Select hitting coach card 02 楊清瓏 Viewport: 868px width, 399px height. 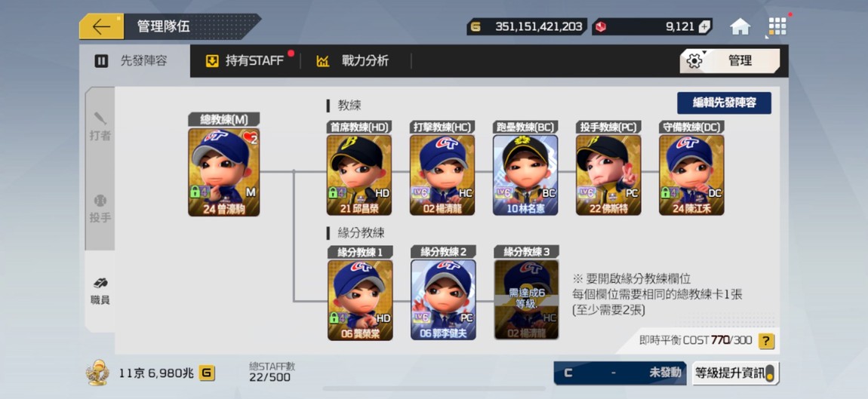pyautogui.click(x=442, y=175)
